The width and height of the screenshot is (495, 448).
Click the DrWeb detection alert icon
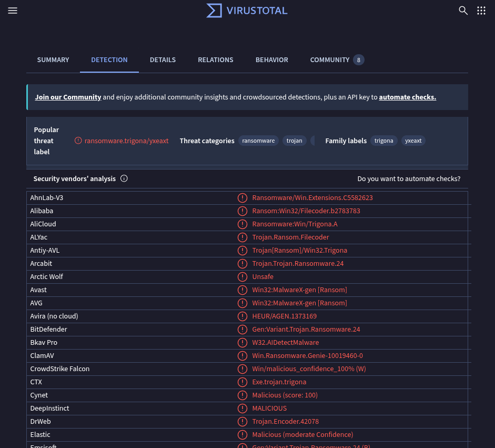click(x=243, y=422)
